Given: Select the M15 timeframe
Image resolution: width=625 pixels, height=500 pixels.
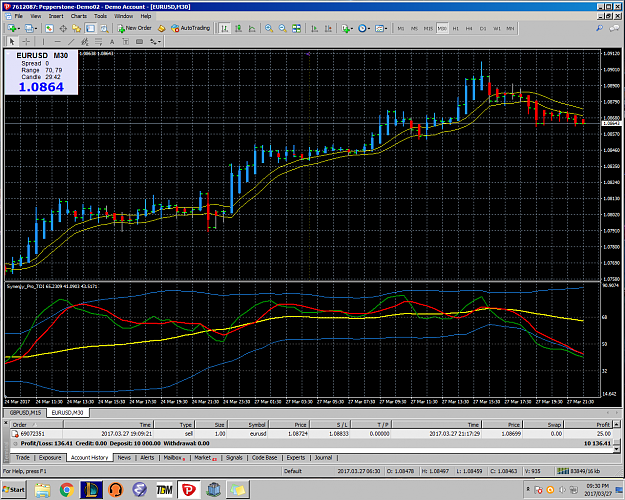Looking at the screenshot, I should click(428, 28).
